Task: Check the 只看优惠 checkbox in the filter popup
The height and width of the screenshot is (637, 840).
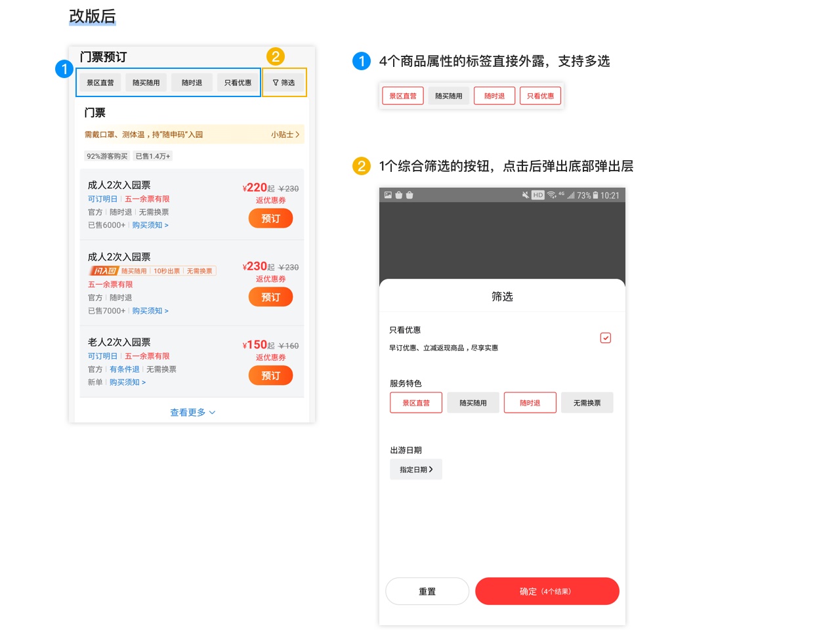Action: pyautogui.click(x=605, y=337)
